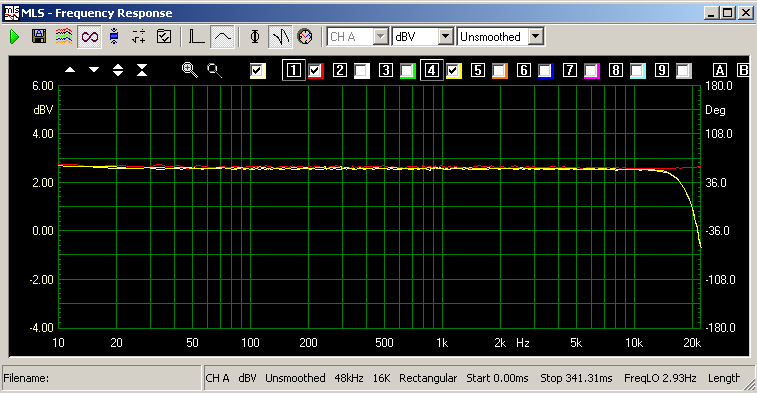The image size is (757, 393).
Task: Start the measurement with the green Go arrow
Action: [x=14, y=37]
